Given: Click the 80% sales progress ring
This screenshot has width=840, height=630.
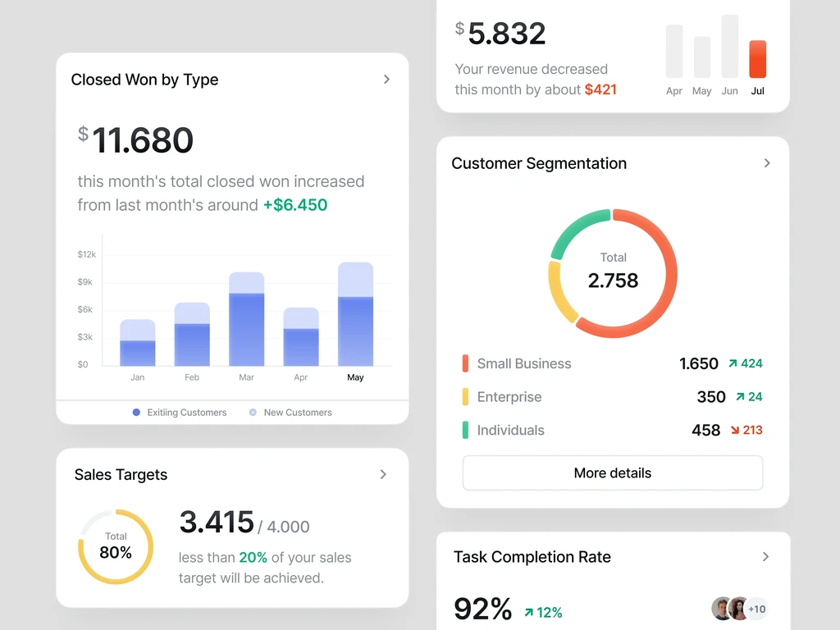Looking at the screenshot, I should click(x=116, y=546).
